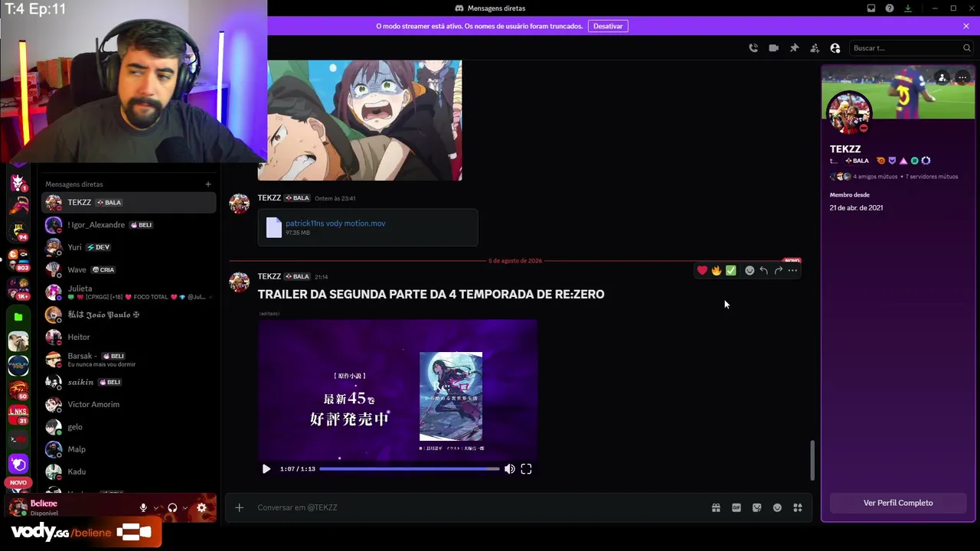Click the green download update icon
The image size is (980, 551).
point(908,8)
